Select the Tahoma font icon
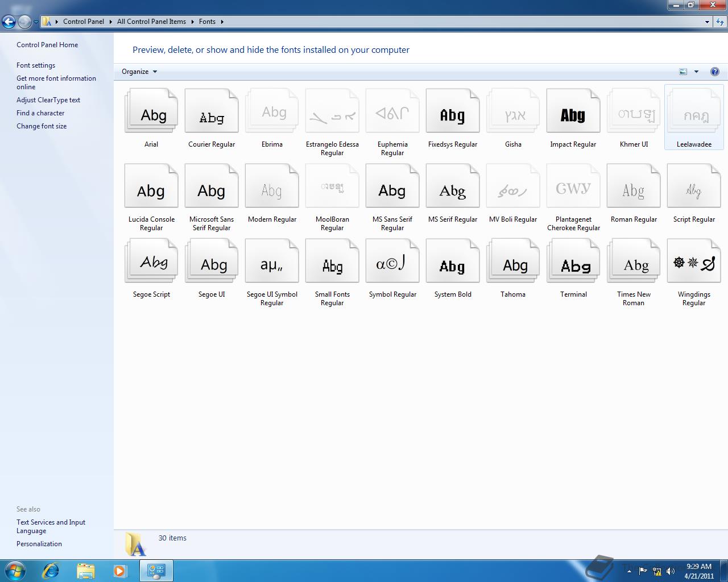 pos(513,261)
